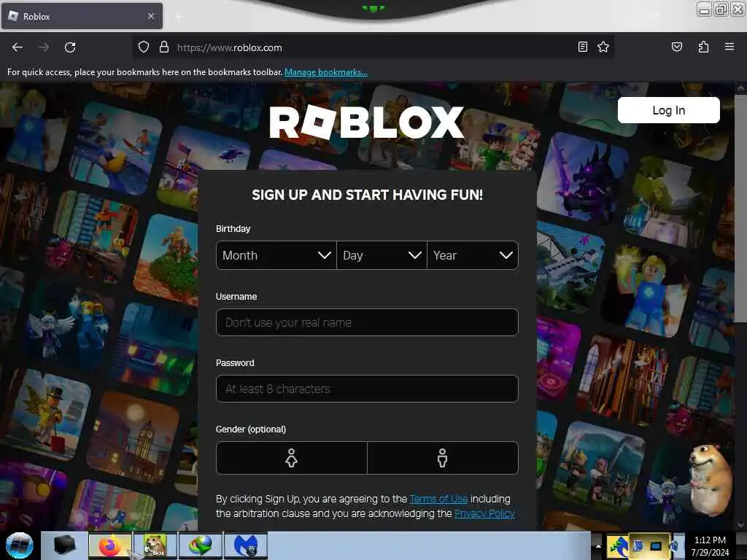The height and width of the screenshot is (560, 747).
Task: Open the Windows Start menu orb
Action: (20, 545)
